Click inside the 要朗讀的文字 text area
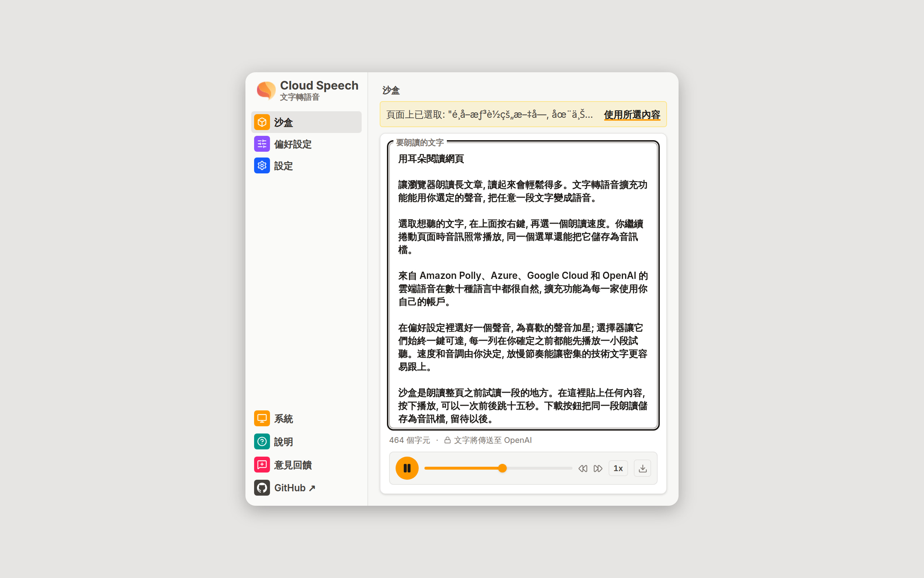 523,285
